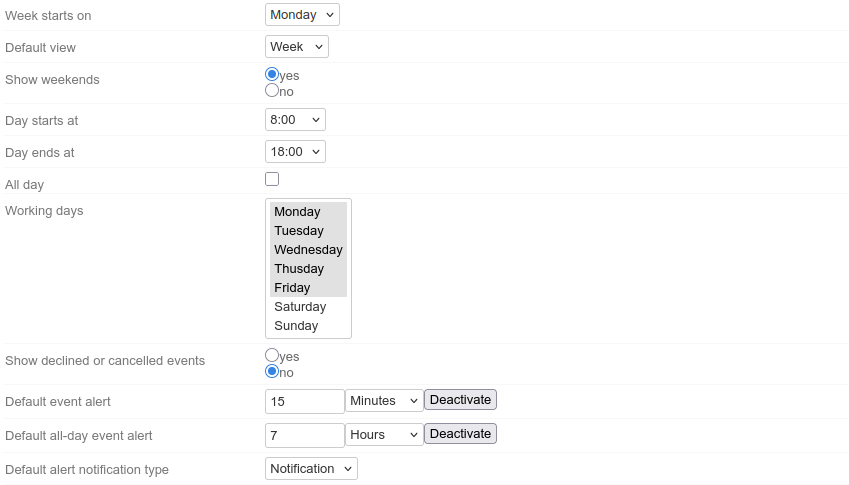Deactivate the default all-day event alert
Screen dimensions: 849x485
click(x=460, y=434)
